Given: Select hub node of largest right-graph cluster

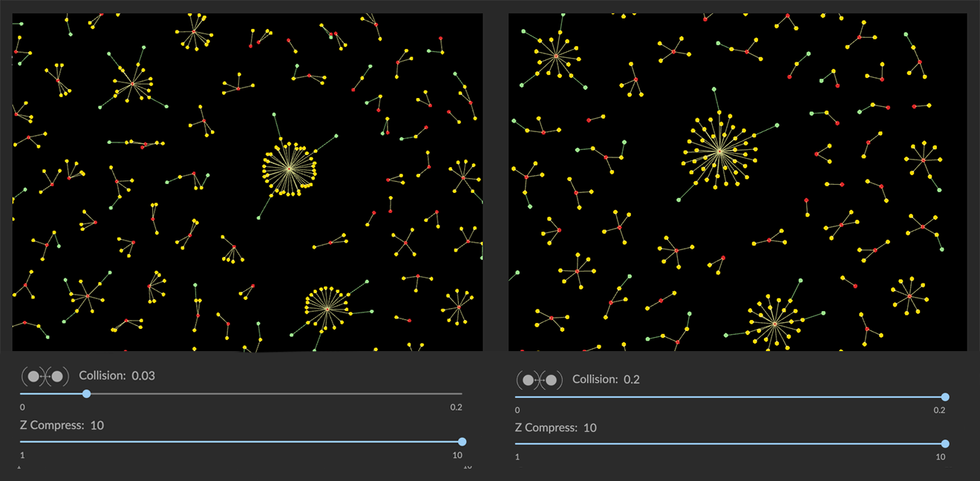Looking at the screenshot, I should [x=719, y=151].
